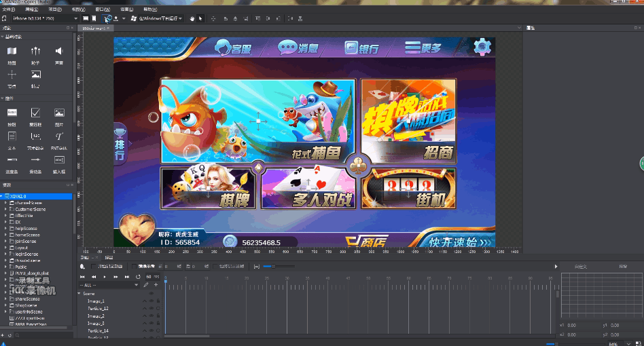Viewport: 644px width, 346px height.
Task: Open the first menu bar item (File)
Action: [9, 9]
